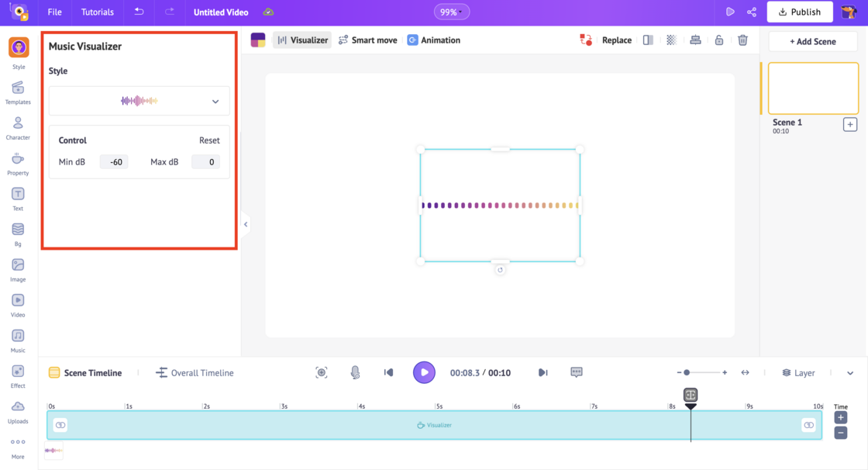Screen dimensions: 868x470
Task: Reset the visualizer Control settings
Action: pyautogui.click(x=210, y=140)
